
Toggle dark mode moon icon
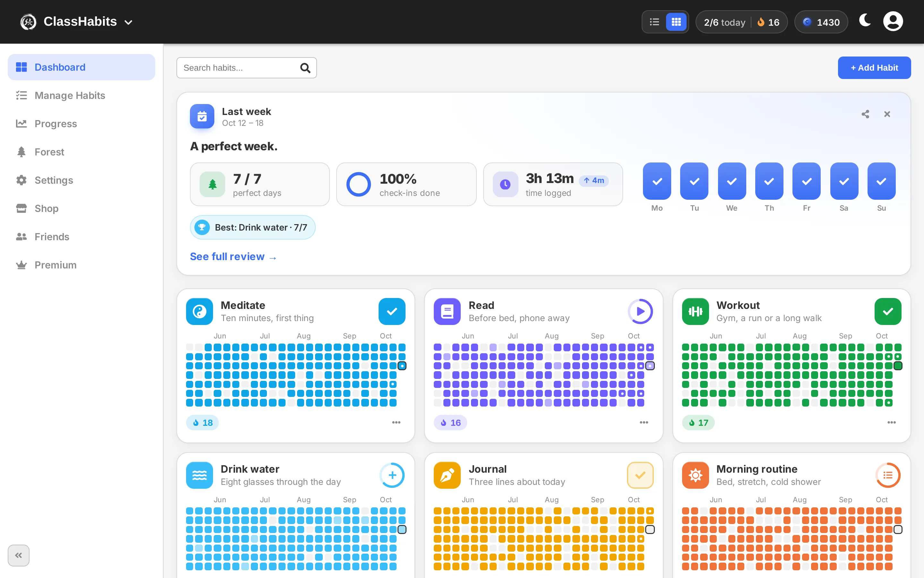pos(865,21)
